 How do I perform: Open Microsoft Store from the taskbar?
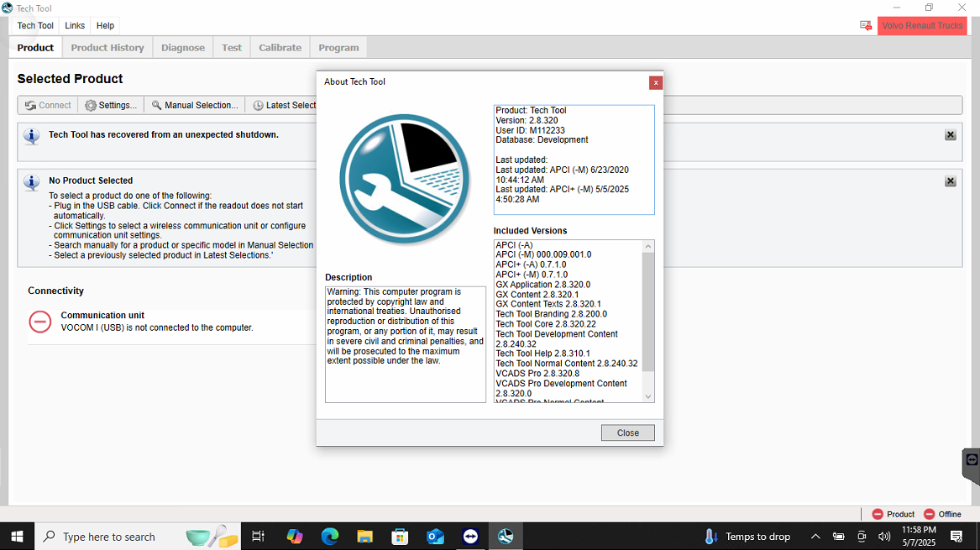coord(400,537)
